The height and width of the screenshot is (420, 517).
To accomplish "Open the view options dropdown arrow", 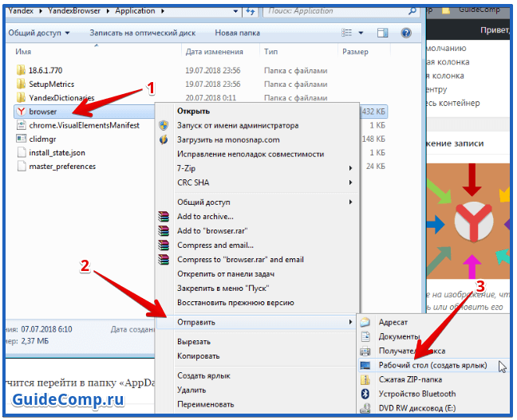I will point(361,33).
